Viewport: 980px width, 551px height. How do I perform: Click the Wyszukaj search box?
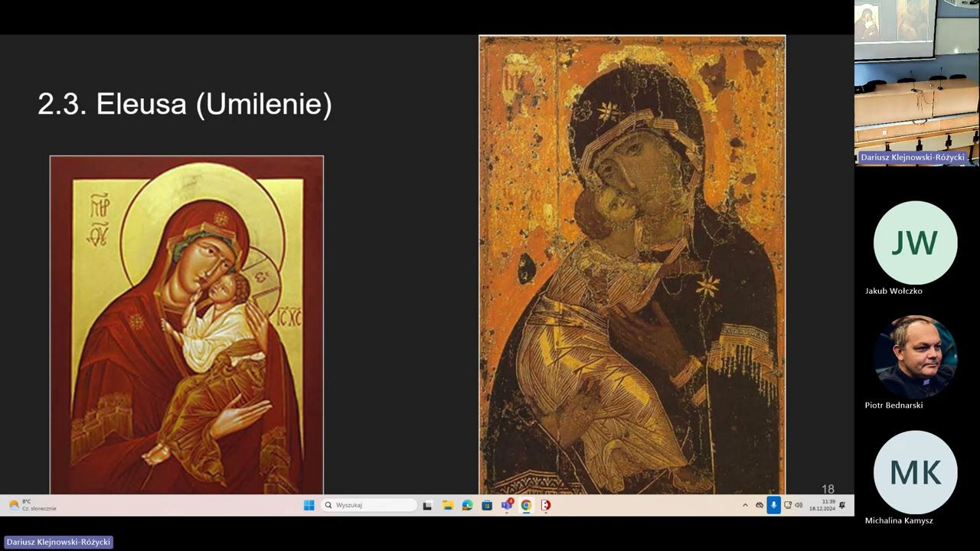368,505
